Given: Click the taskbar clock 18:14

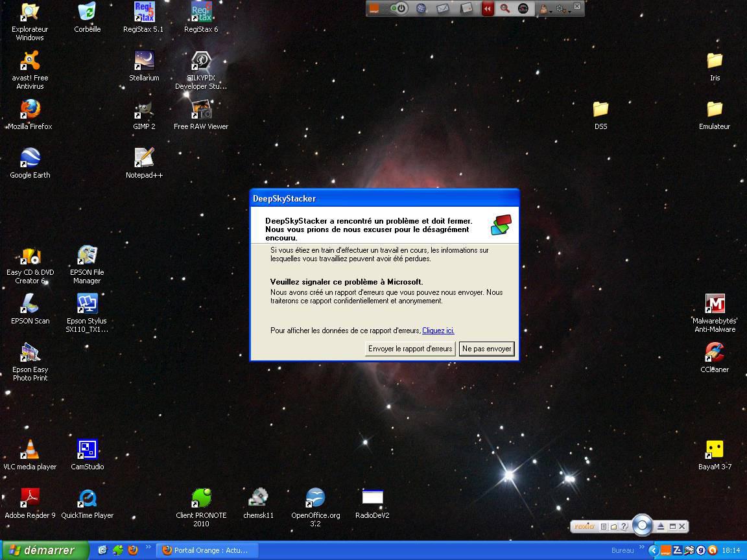Looking at the screenshot, I should point(731,550).
